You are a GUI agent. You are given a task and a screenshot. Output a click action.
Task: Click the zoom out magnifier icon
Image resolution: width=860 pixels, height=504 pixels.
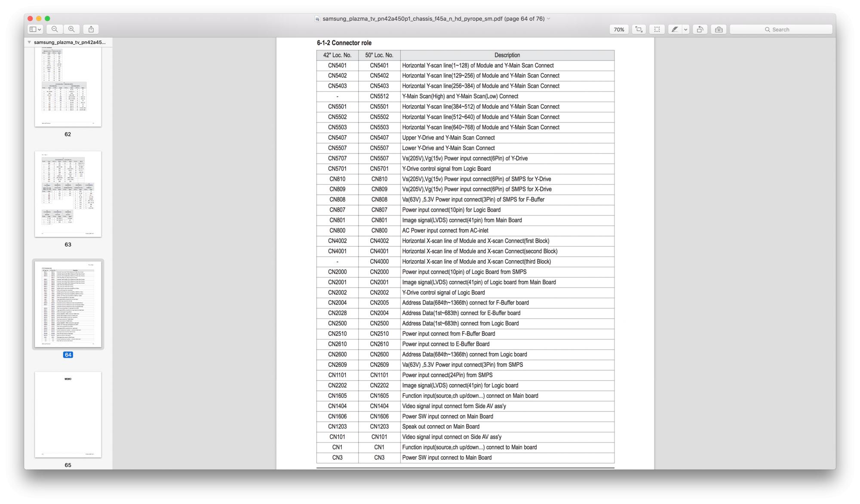click(x=55, y=29)
